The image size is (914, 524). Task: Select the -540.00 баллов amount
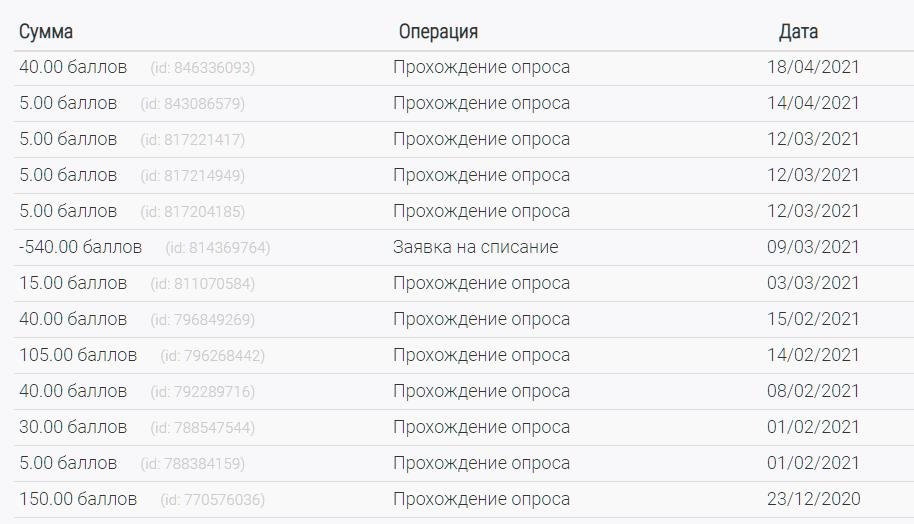tap(80, 247)
